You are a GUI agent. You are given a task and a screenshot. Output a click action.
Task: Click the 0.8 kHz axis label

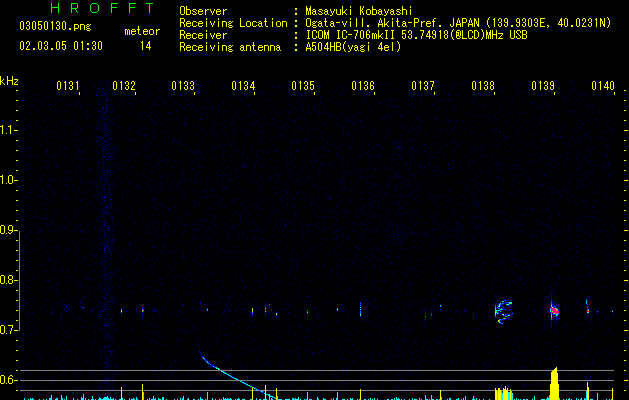pos(9,280)
